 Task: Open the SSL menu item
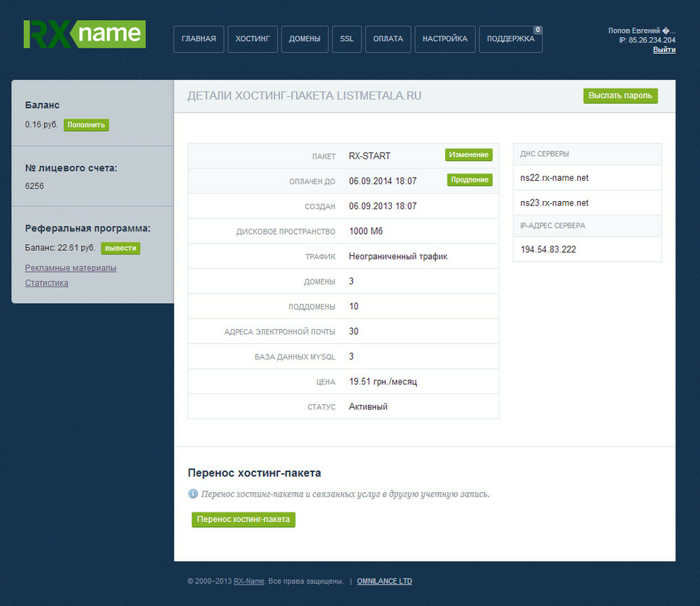tap(347, 39)
